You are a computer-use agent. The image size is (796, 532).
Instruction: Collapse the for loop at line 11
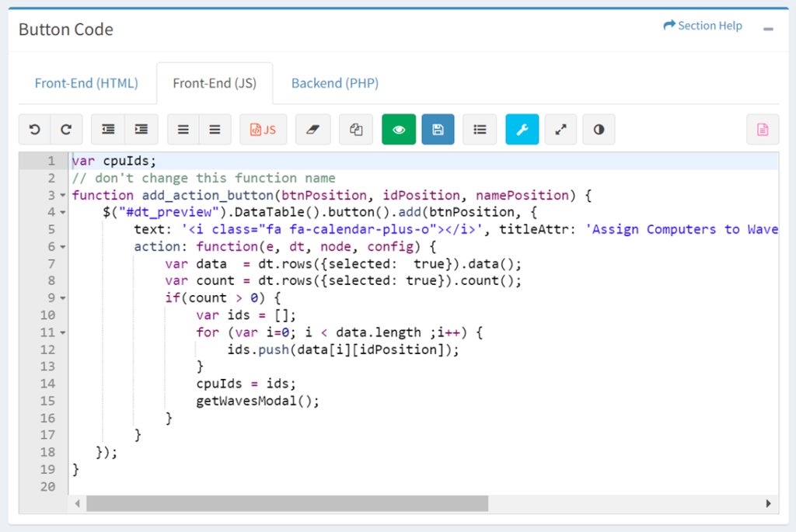tap(62, 332)
